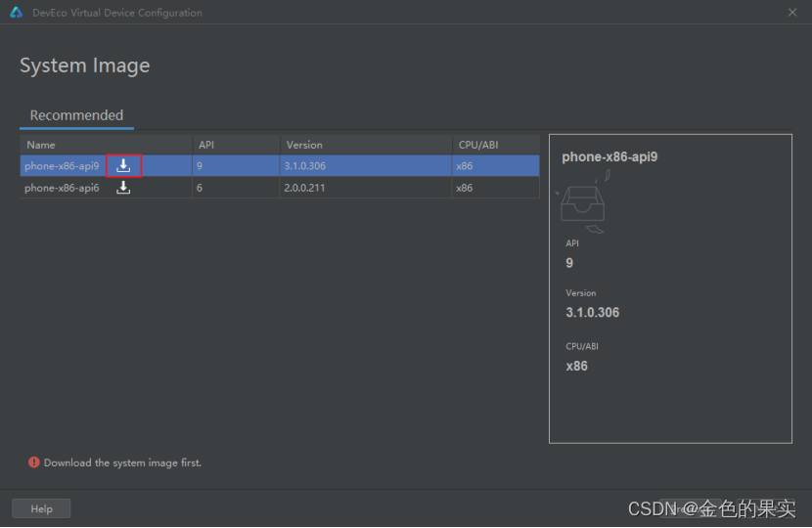
Task: Click API value 9 in details panel
Action: (569, 263)
